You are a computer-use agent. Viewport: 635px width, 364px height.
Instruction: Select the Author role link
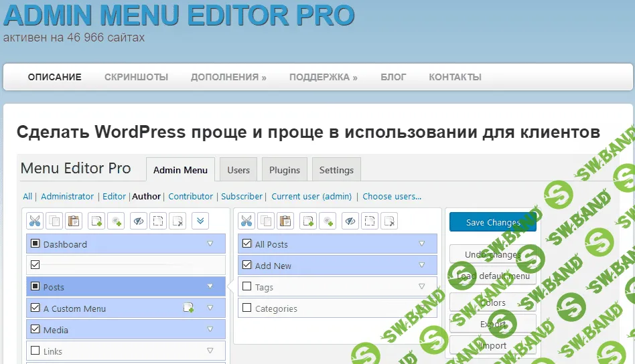click(x=146, y=196)
